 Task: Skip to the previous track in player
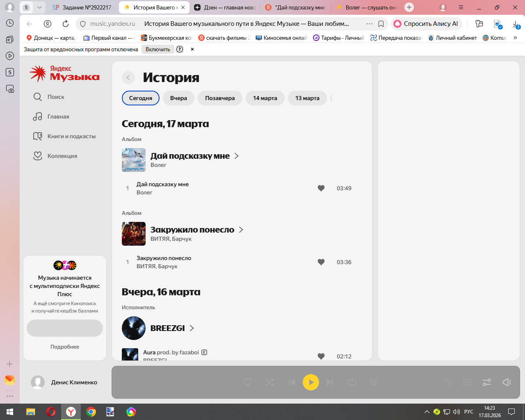(292, 382)
